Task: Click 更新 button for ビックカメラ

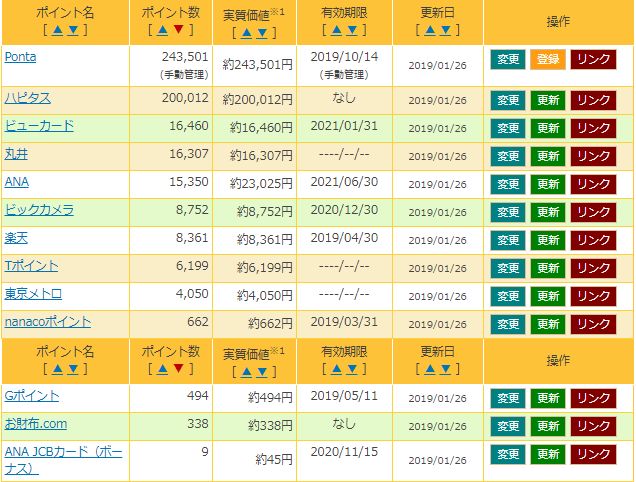Action: click(x=548, y=213)
